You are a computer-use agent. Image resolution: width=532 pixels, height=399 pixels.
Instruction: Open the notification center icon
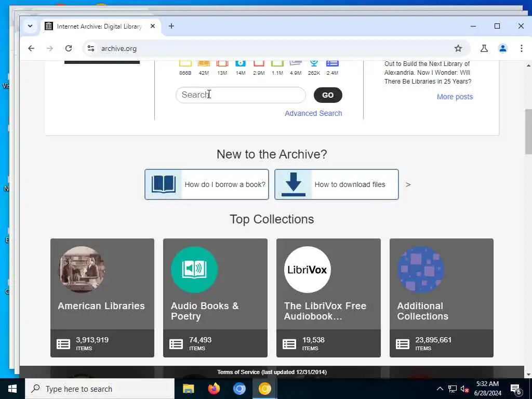pyautogui.click(x=516, y=389)
